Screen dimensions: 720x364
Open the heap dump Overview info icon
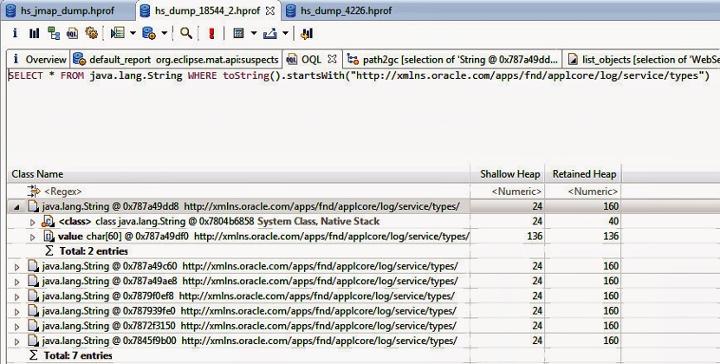[x=15, y=33]
